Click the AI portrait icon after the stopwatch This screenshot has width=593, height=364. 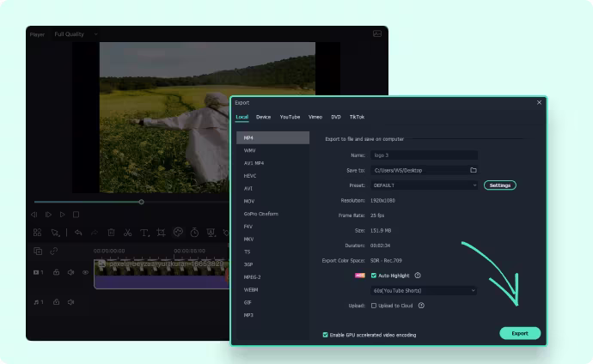[x=211, y=233]
